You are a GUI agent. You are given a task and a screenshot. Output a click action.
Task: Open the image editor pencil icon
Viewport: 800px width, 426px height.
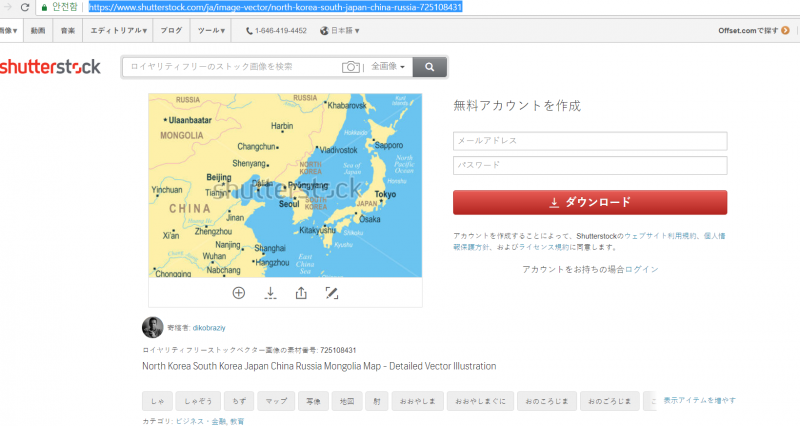click(x=333, y=293)
